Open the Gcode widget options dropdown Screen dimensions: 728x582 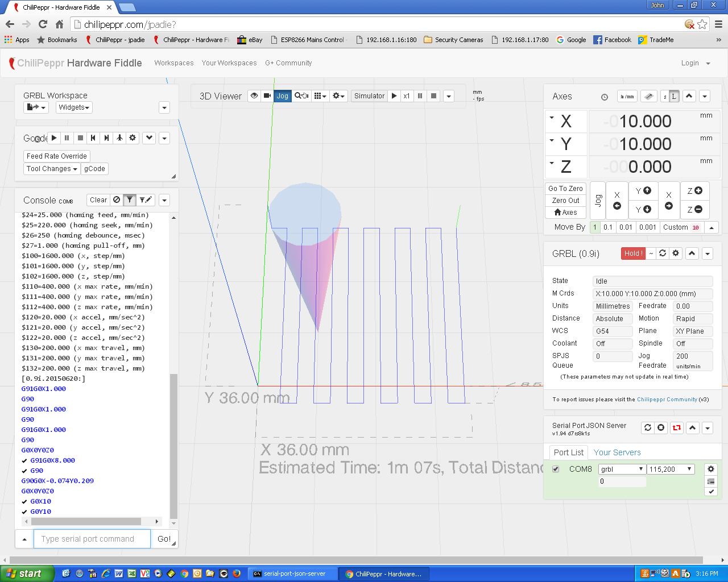164,138
